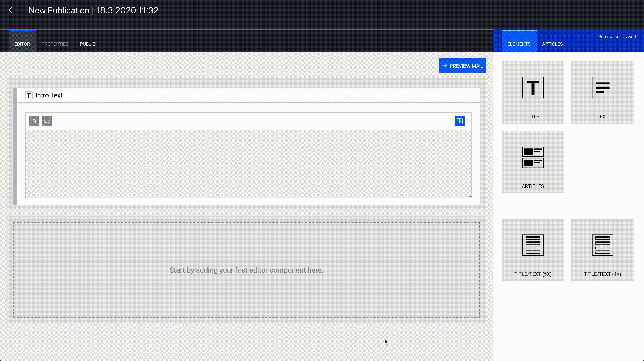
Task: Switch to the Editor tab
Action: pyautogui.click(x=22, y=42)
